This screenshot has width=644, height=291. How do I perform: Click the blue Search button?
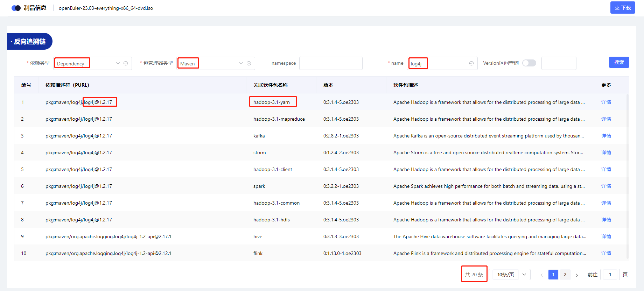(619, 62)
